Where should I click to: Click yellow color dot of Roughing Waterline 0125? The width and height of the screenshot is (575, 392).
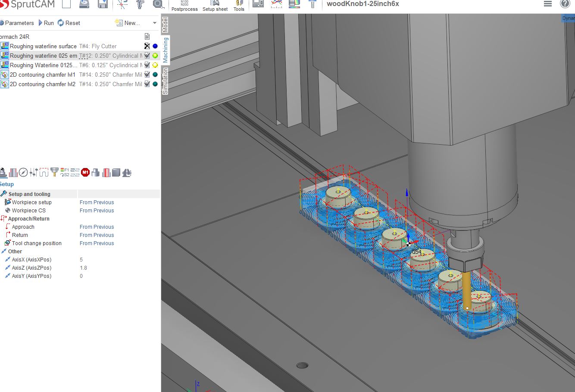coord(155,65)
